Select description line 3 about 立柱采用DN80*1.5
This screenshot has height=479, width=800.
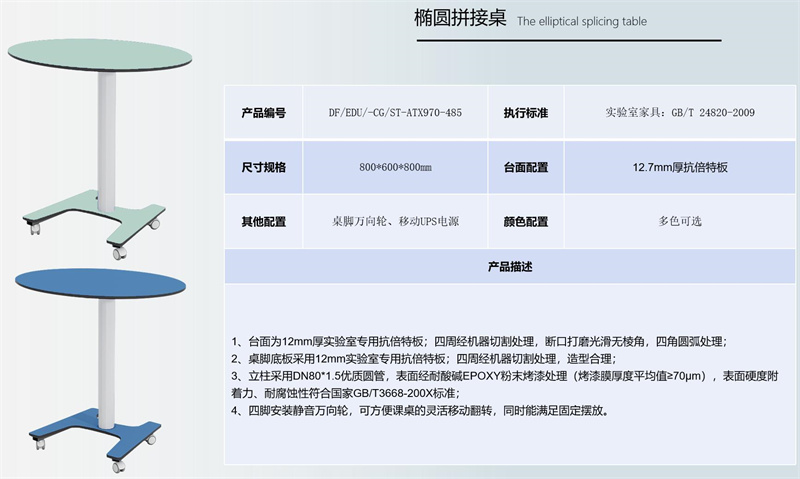tap(505, 376)
